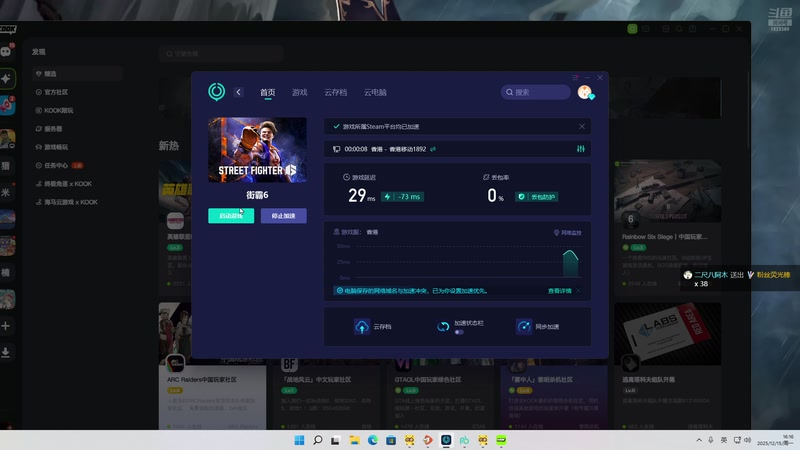800x450 pixels.
Task: Select KOOK陪玩 in discover list
Action: pos(78,111)
